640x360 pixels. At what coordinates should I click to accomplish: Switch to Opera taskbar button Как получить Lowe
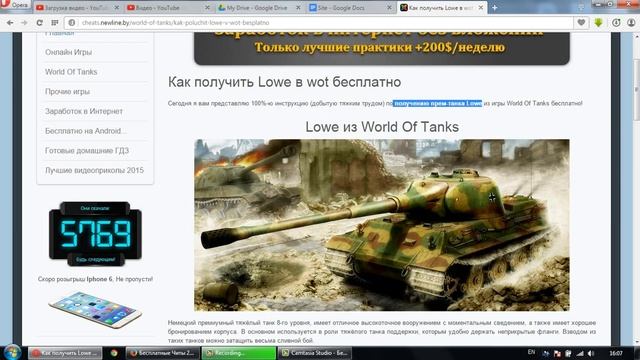click(x=65, y=353)
